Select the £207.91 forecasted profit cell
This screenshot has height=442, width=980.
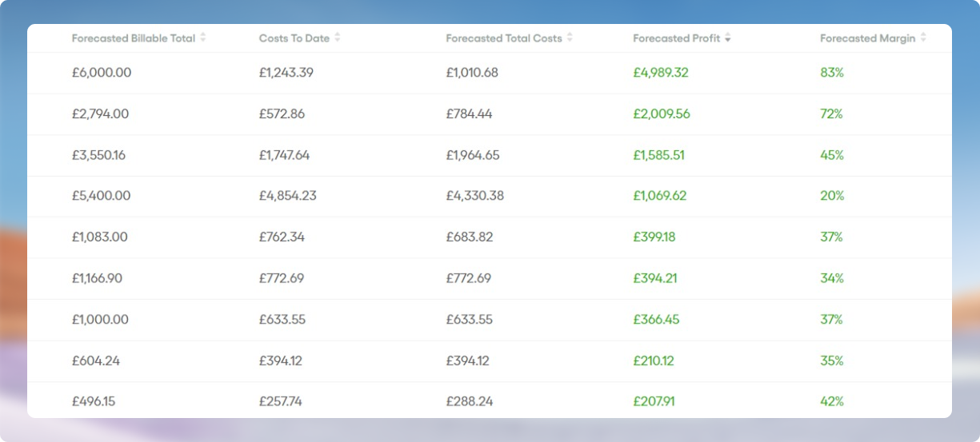coord(654,401)
